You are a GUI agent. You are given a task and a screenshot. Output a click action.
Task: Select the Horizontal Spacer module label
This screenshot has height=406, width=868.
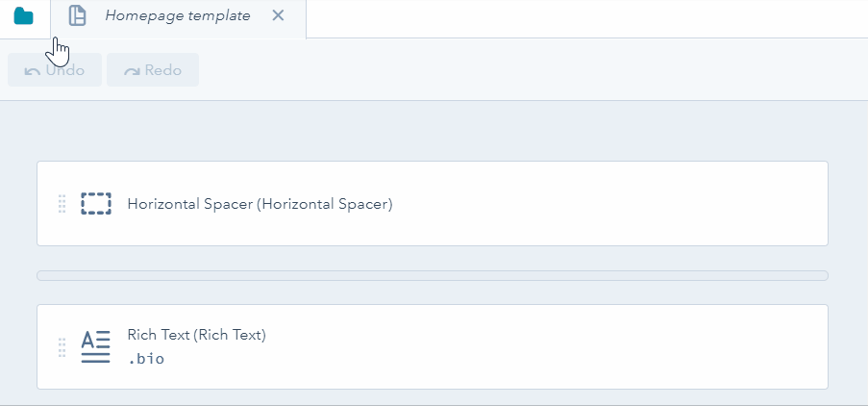point(260,204)
